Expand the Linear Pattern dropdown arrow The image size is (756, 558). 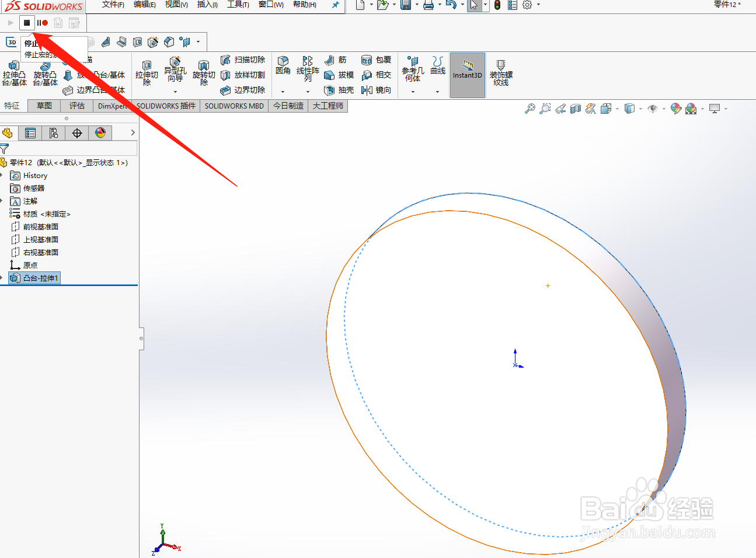[x=308, y=92]
